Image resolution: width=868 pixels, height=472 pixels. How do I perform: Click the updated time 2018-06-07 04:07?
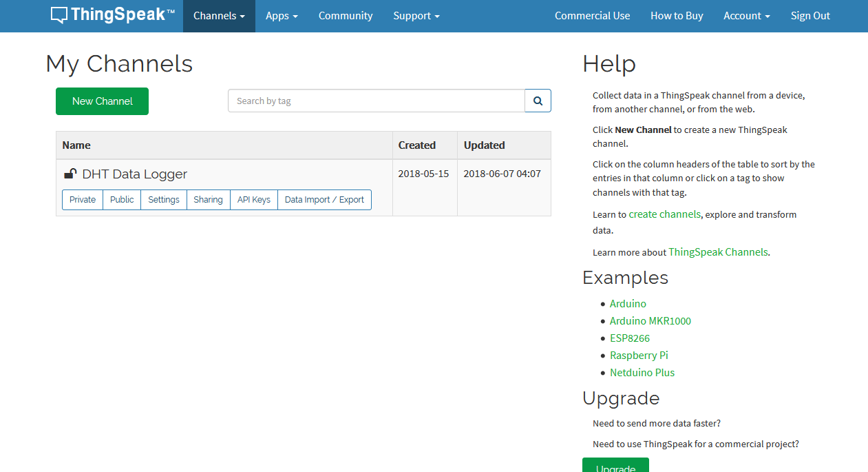point(502,174)
